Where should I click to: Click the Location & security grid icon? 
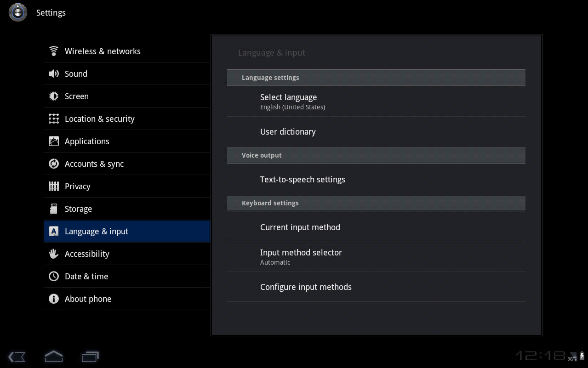54,119
